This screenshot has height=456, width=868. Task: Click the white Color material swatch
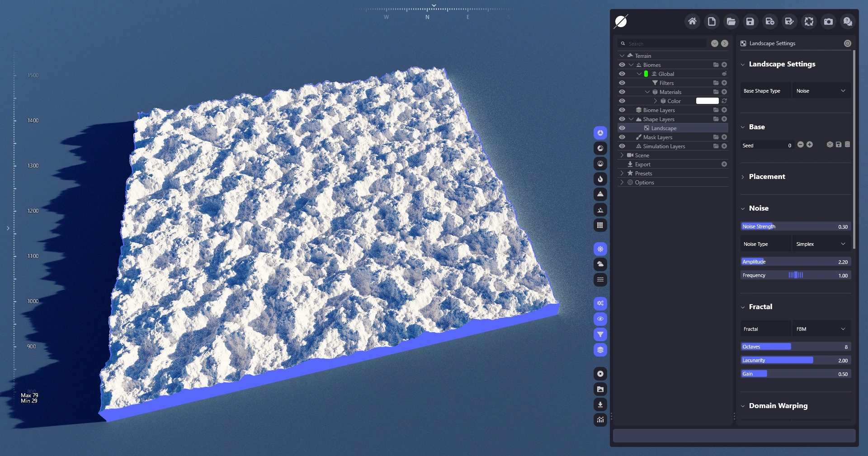click(707, 101)
